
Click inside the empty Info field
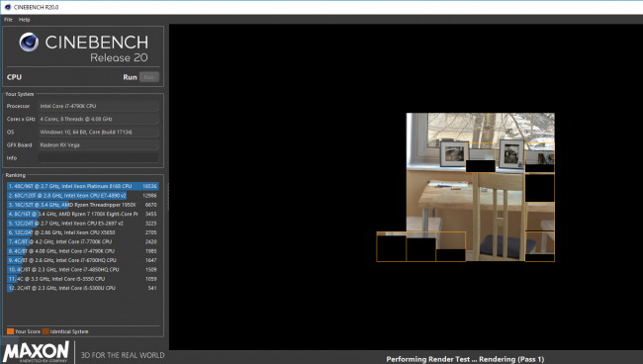98,158
